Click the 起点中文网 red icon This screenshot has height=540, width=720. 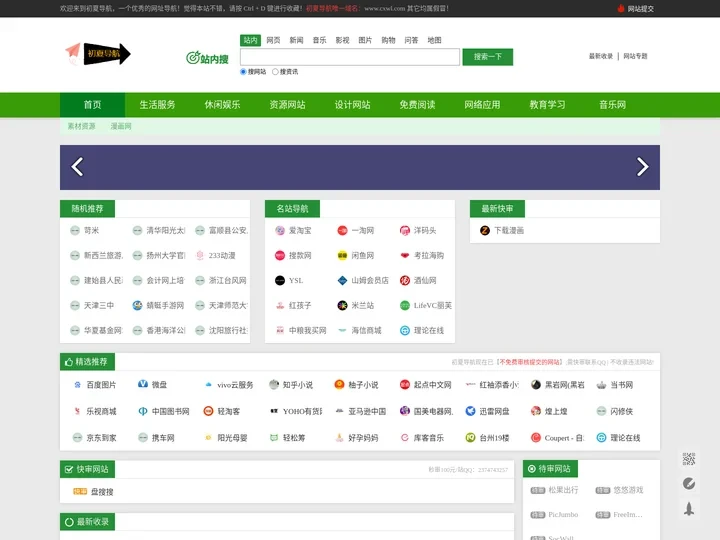pos(405,384)
